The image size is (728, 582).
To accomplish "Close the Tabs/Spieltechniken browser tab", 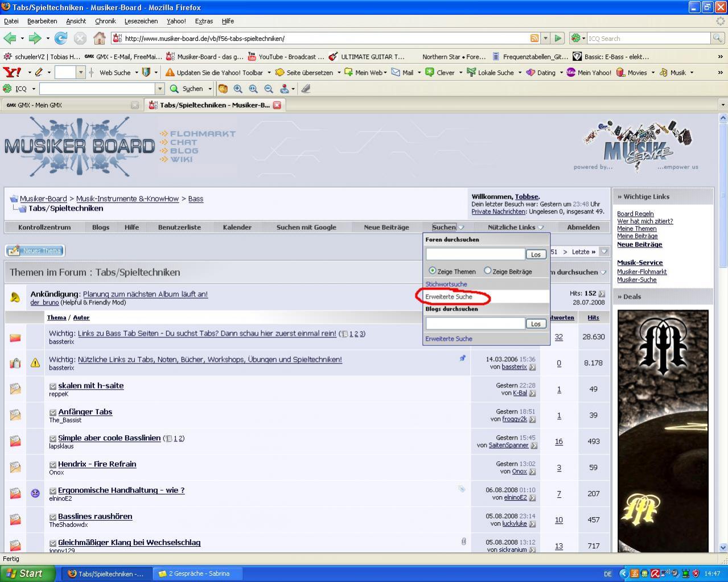I will point(277,105).
